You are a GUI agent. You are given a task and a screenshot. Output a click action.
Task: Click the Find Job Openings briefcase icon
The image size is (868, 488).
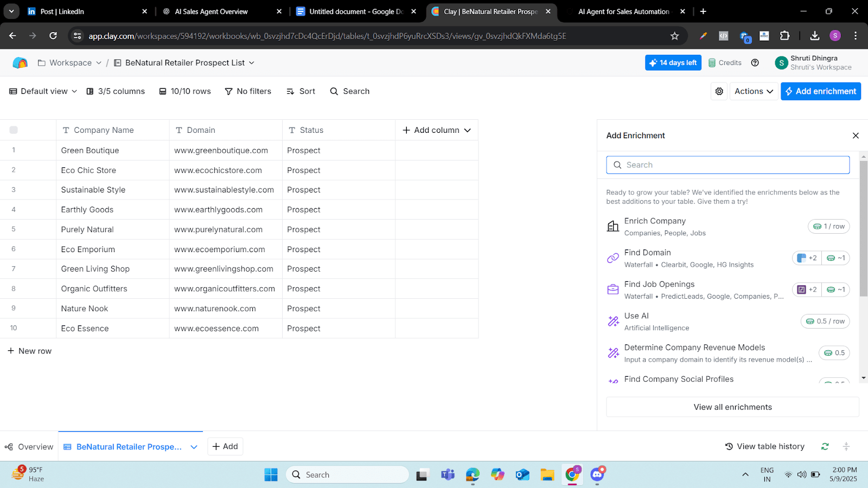(613, 290)
